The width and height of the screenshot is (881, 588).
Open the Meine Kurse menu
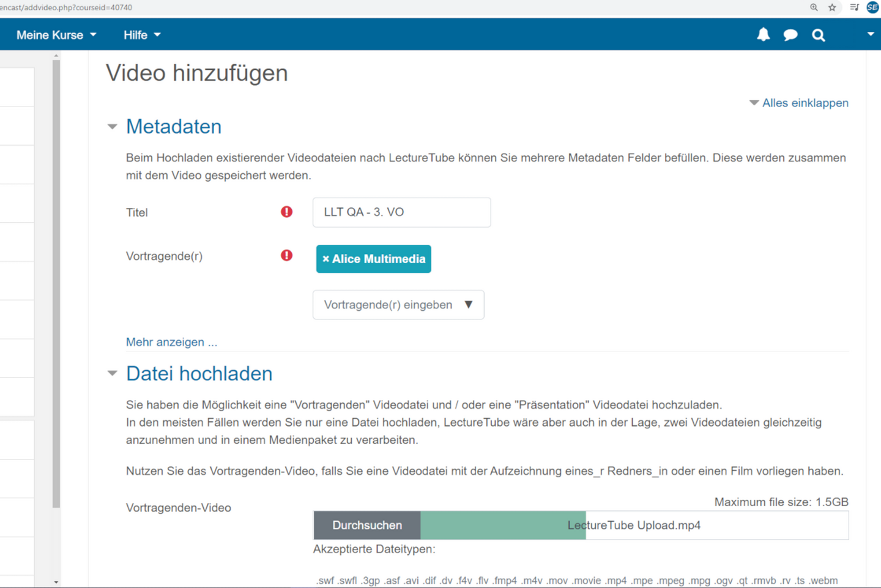pos(56,35)
